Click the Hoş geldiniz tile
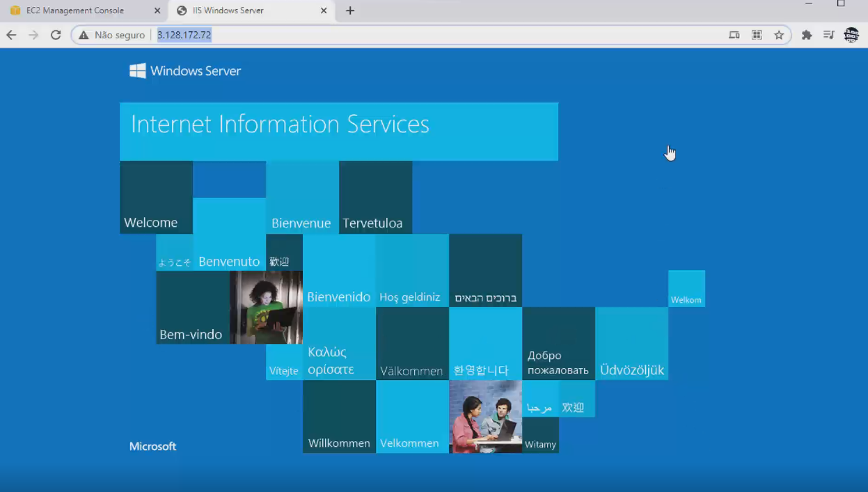Viewport: 868px width, 492px height. tap(412, 271)
